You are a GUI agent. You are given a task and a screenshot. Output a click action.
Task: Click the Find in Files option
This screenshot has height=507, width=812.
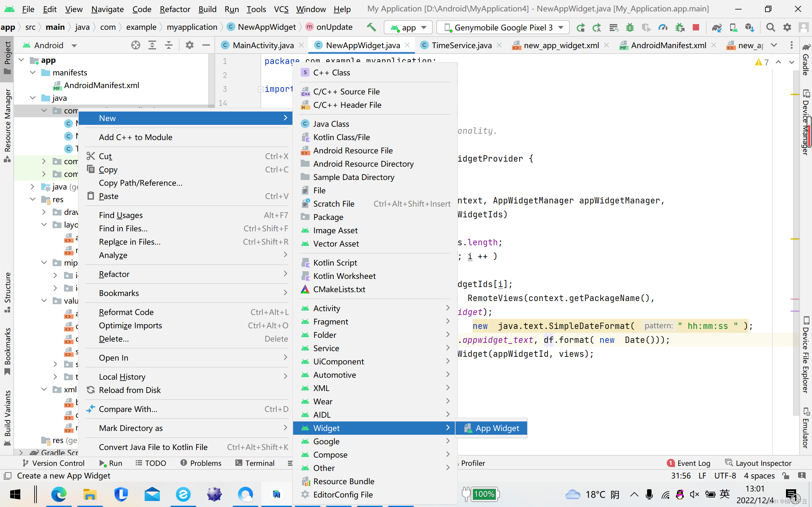[x=123, y=228]
